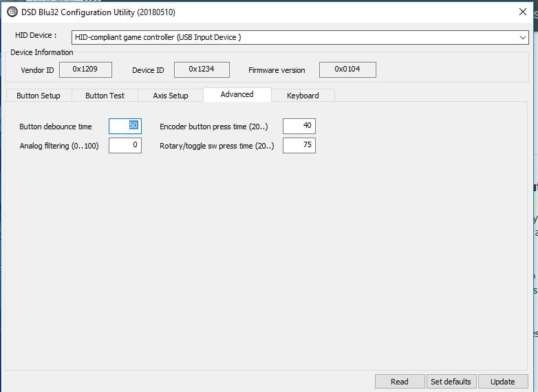Expand the HID Device dropdown list
This screenshot has height=392, width=538.
click(523, 38)
